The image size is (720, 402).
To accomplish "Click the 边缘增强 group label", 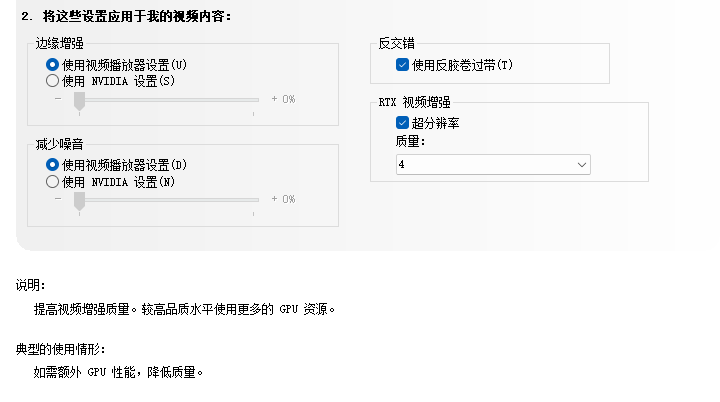I will pos(60,44).
